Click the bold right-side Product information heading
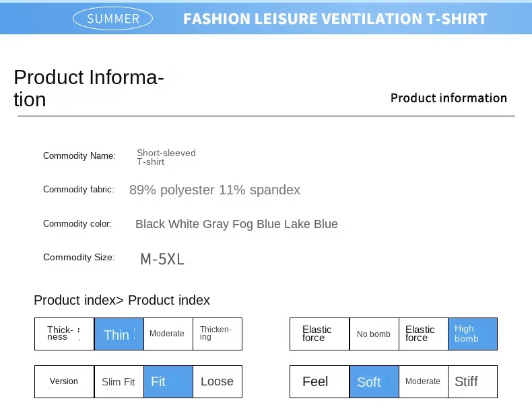 [448, 98]
